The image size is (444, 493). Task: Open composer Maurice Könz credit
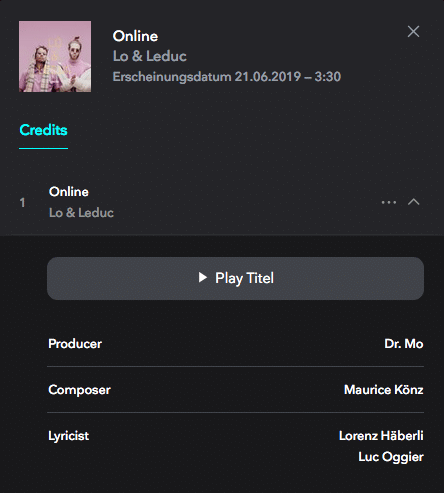point(384,390)
